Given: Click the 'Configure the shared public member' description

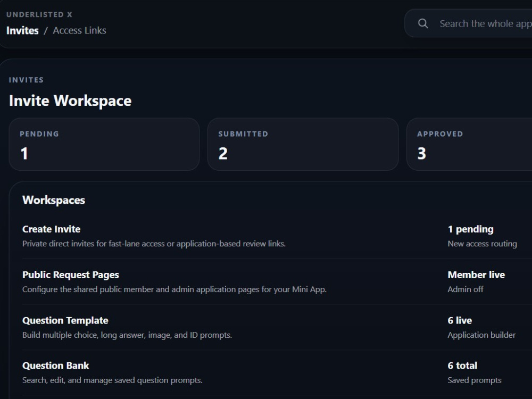Looking at the screenshot, I should 174,289.
